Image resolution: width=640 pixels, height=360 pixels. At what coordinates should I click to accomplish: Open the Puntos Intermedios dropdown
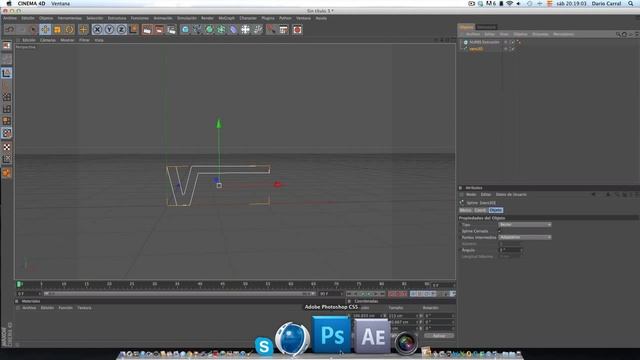pyautogui.click(x=525, y=238)
